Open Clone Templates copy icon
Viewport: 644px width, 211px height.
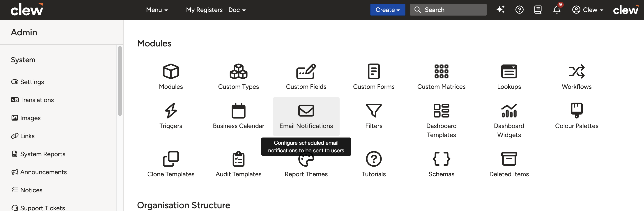pyautogui.click(x=171, y=159)
